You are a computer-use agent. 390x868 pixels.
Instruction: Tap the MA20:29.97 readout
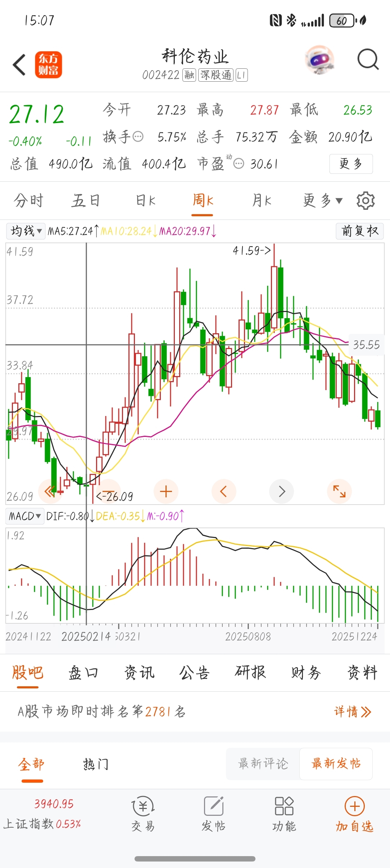[x=188, y=231]
